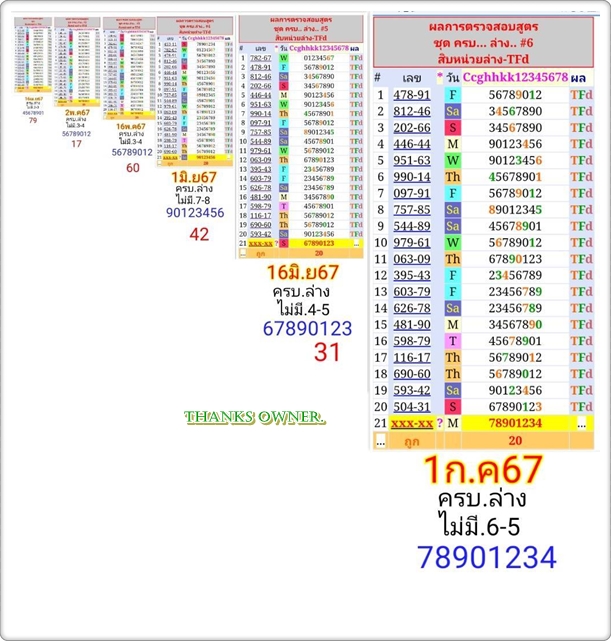Click 'วัน' column header in #6 table

tap(452, 78)
